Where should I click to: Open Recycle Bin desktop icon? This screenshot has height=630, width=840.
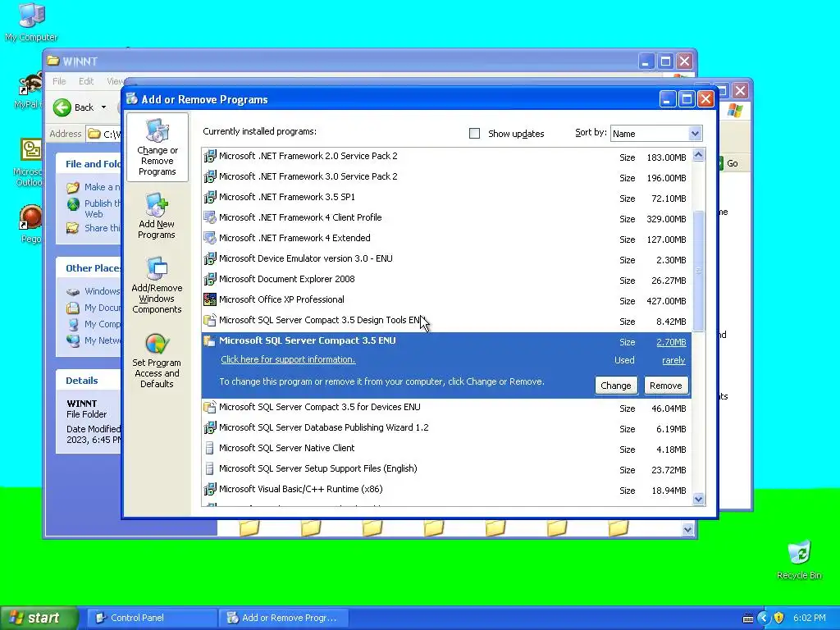(x=799, y=559)
